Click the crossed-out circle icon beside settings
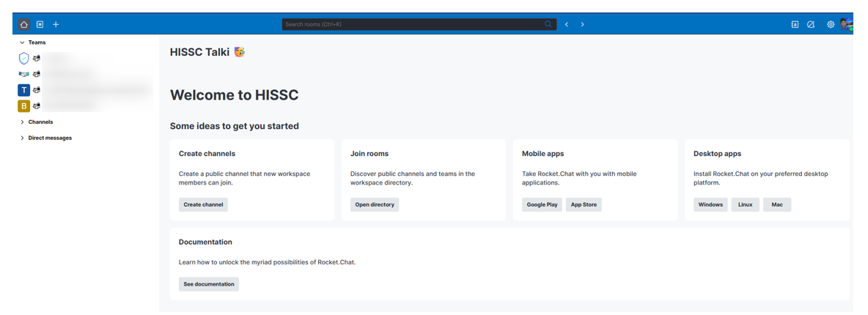This screenshot has height=315, width=868. [811, 24]
